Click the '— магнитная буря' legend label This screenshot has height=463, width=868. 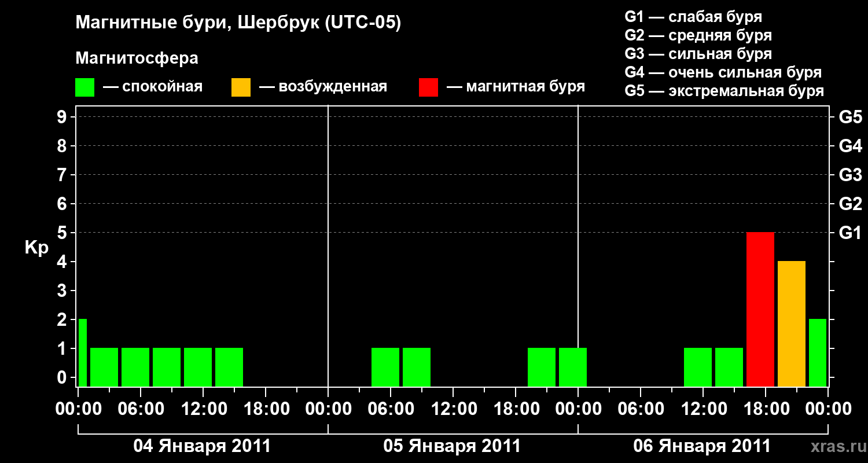pyautogui.click(x=516, y=87)
